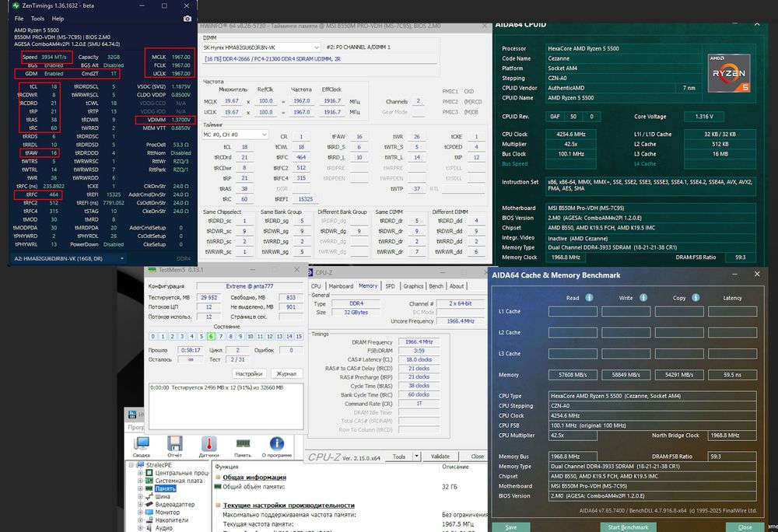
Task: Open ZenTimings Help menu
Action: pyautogui.click(x=58, y=19)
